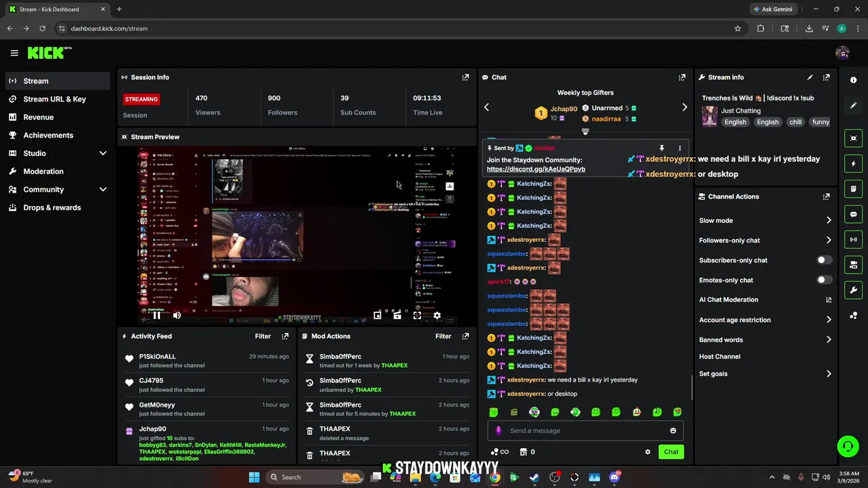Enter fullscreen on the stream preview
This screenshot has height=488, width=868.
point(417,315)
